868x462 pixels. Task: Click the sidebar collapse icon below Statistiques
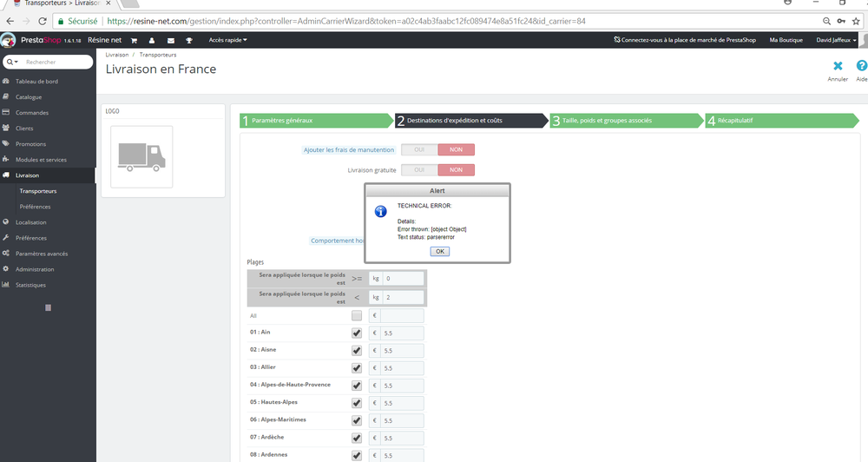[48, 307]
